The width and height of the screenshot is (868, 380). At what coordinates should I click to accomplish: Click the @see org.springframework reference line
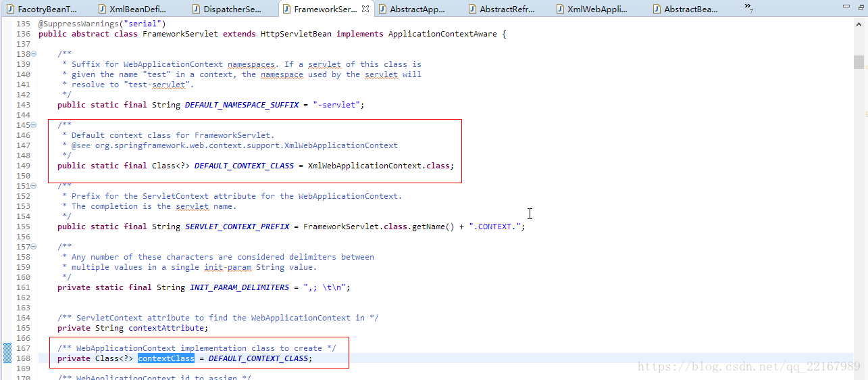pos(234,145)
